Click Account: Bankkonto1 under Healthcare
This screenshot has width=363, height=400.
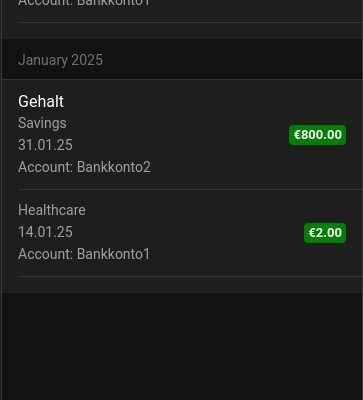(x=84, y=254)
